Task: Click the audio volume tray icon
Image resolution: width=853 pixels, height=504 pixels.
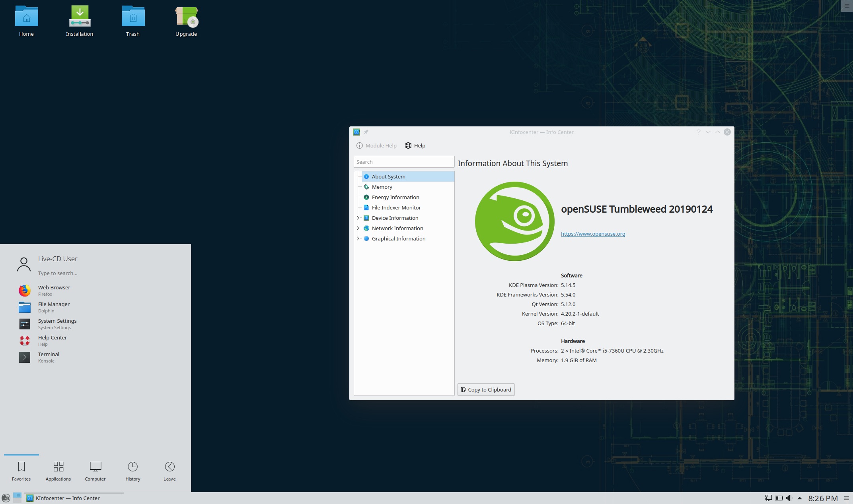Action: tap(788, 498)
